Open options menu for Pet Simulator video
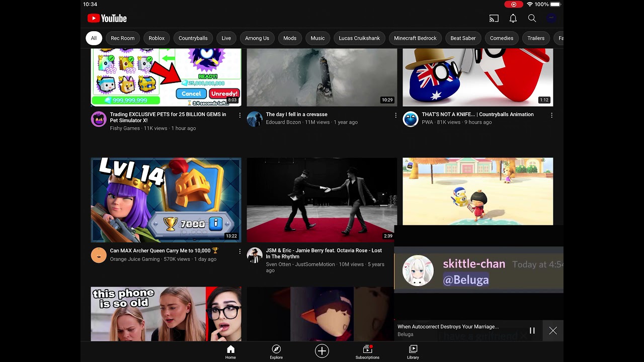644x362 pixels. tap(239, 115)
